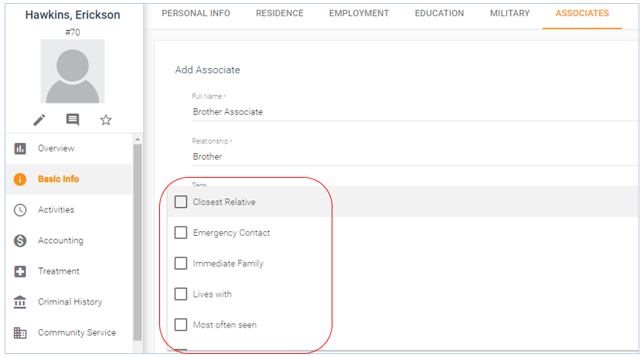Toggle the star favorite icon
This screenshot has width=644, height=357.
[x=106, y=120]
